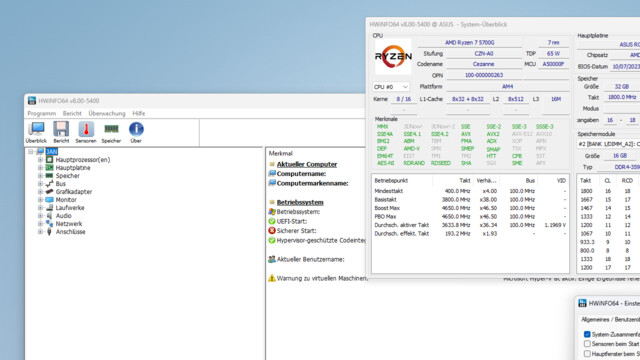Click the Bus tree icon
The width and height of the screenshot is (640, 360).
49,184
